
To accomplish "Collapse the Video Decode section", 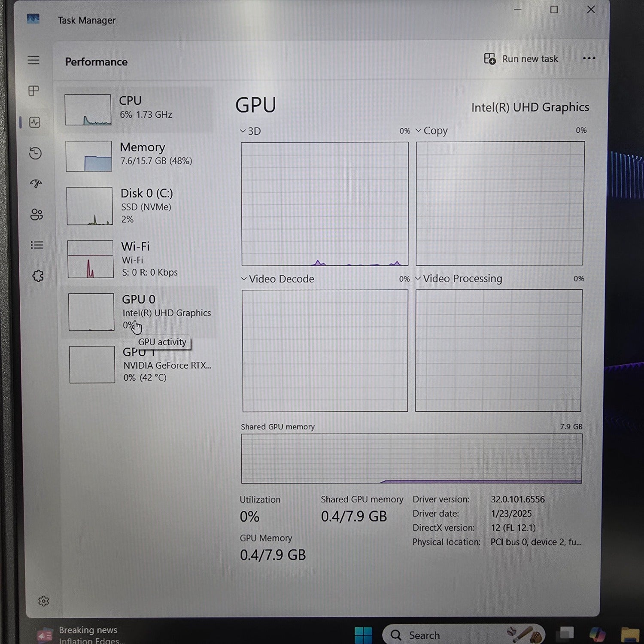I will (x=243, y=279).
